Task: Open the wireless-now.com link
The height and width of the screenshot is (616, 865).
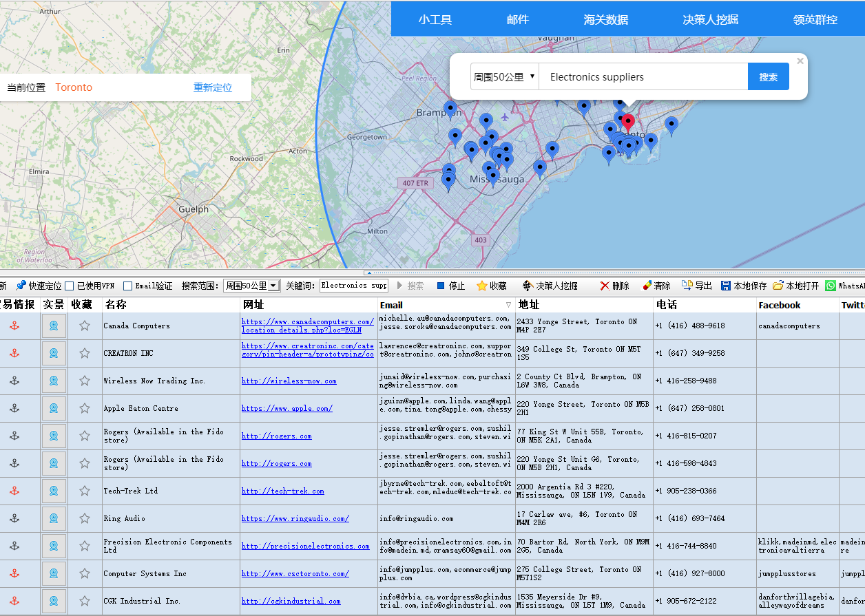Action: [x=289, y=381]
